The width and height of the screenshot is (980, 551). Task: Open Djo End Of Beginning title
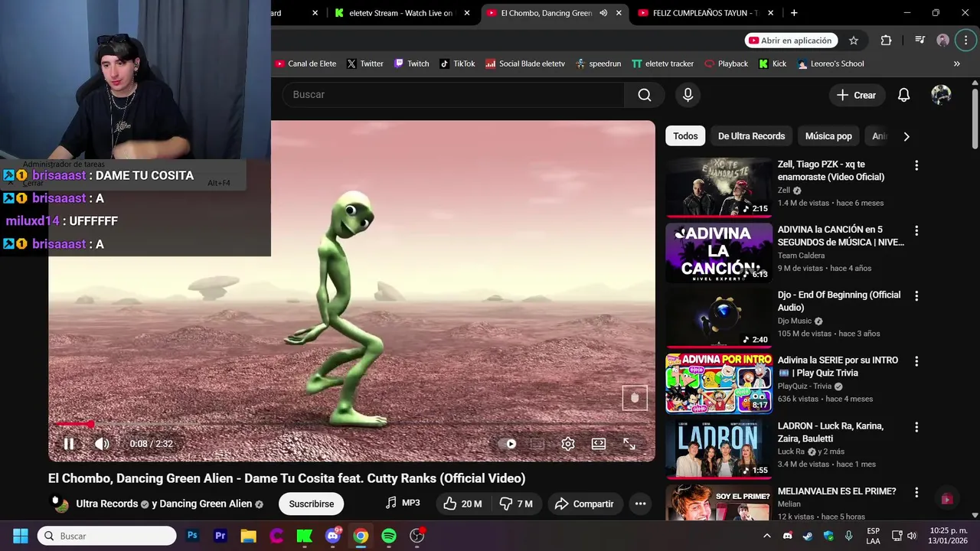(838, 301)
